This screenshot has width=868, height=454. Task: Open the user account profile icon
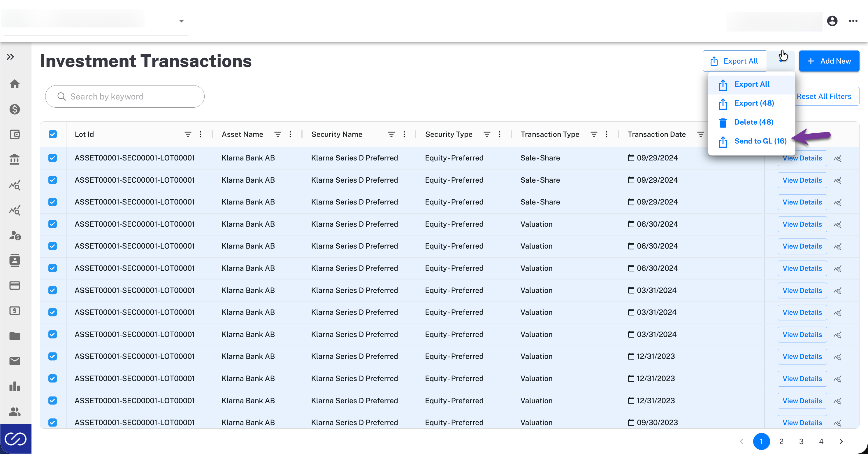coord(832,21)
